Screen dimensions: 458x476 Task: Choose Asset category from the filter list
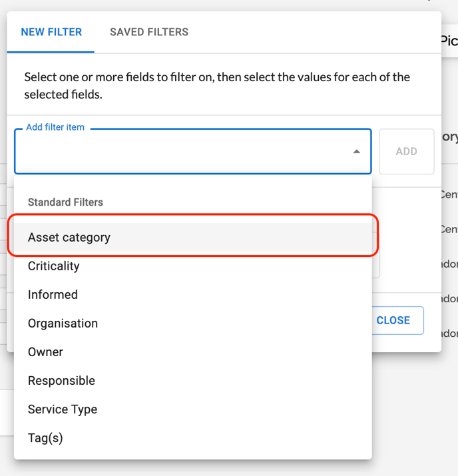(69, 238)
